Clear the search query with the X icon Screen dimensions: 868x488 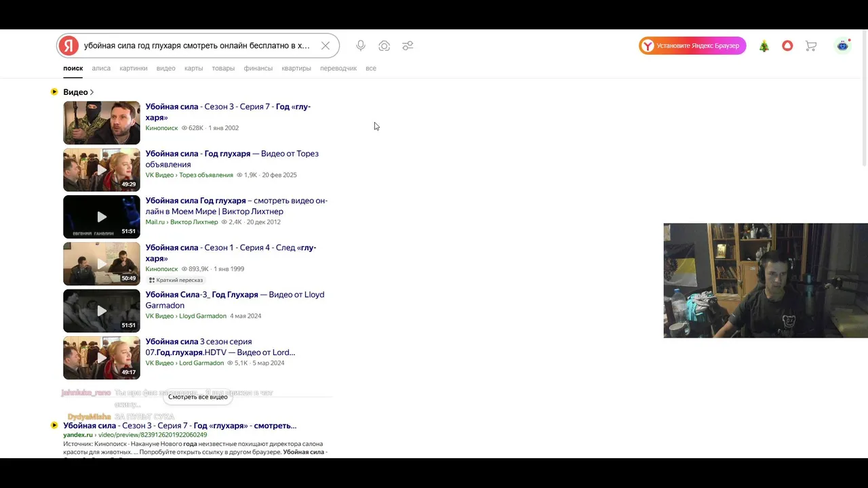(325, 45)
